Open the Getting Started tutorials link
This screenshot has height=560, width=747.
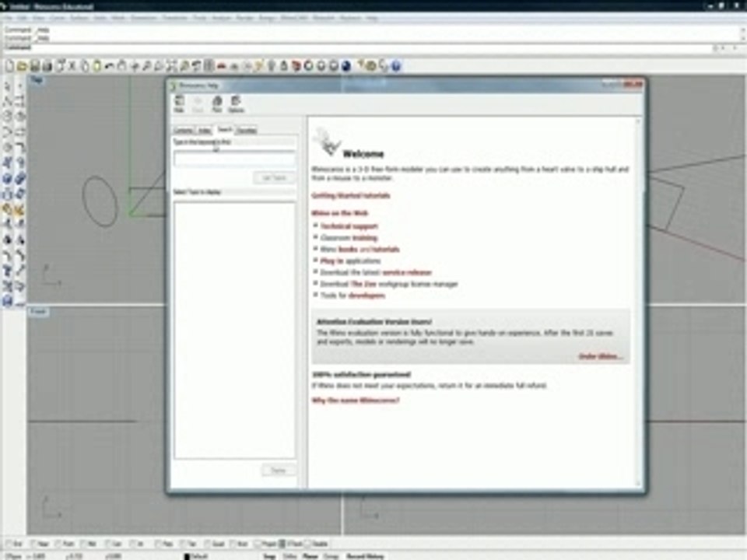351,195
